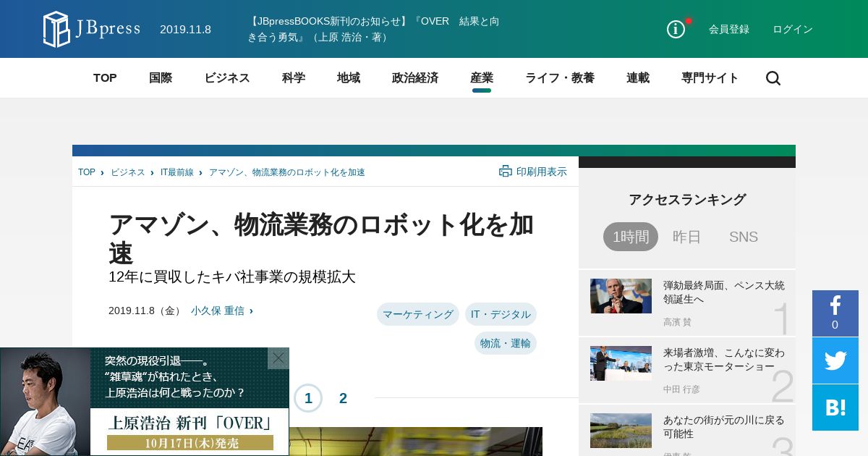
Task: Open the ライフ・教養 navigation item
Action: click(x=560, y=78)
